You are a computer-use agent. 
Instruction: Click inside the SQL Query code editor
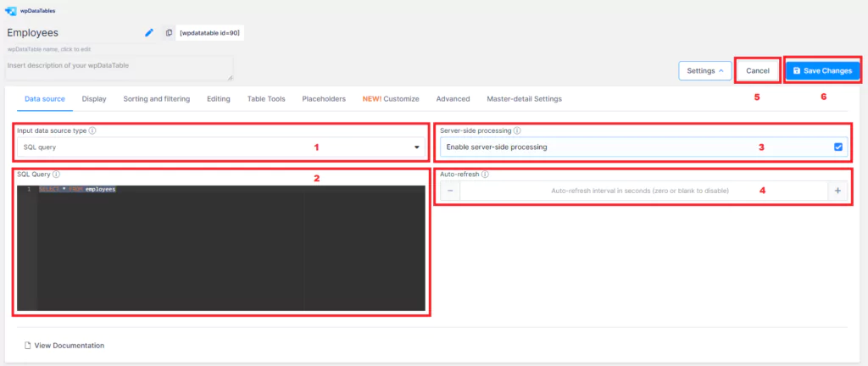pos(221,248)
